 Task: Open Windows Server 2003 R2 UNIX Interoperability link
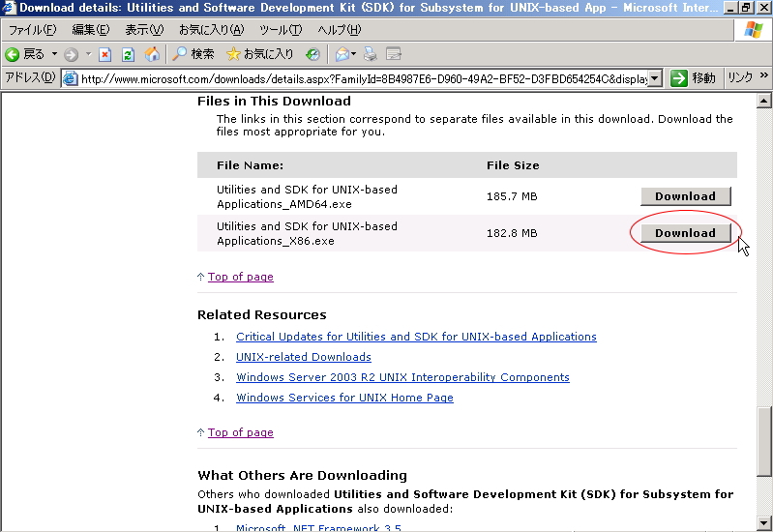(402, 377)
